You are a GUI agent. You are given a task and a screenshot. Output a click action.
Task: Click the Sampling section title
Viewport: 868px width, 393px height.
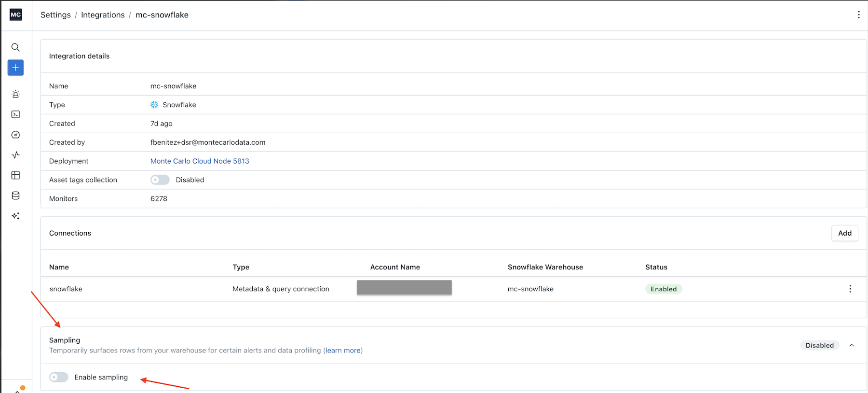pos(65,340)
